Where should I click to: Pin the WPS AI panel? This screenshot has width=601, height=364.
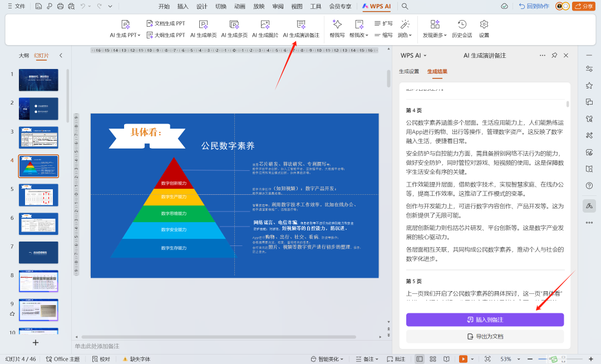tap(554, 55)
